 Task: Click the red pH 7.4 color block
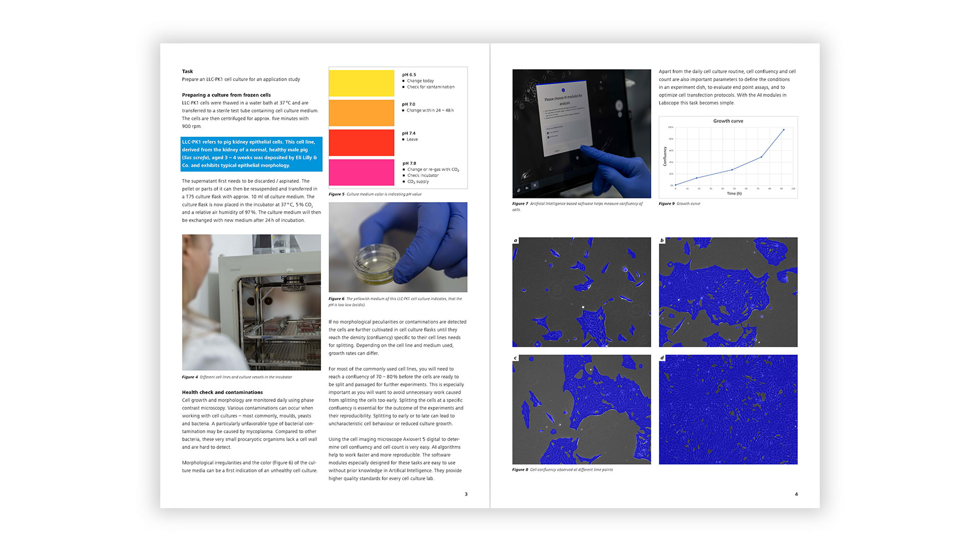pyautogui.click(x=361, y=142)
